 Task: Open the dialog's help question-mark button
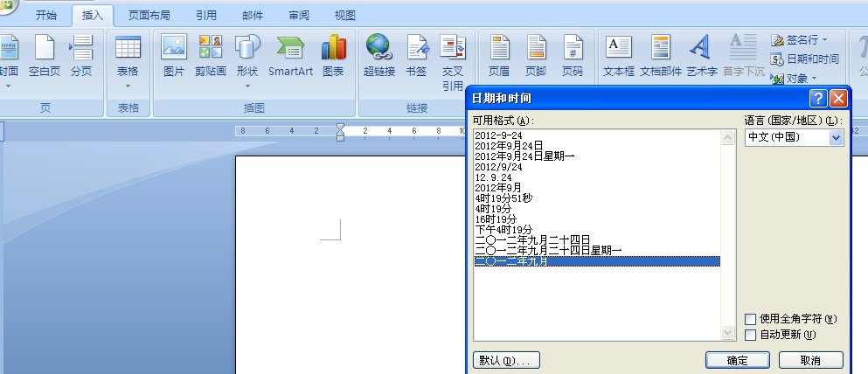tap(818, 99)
